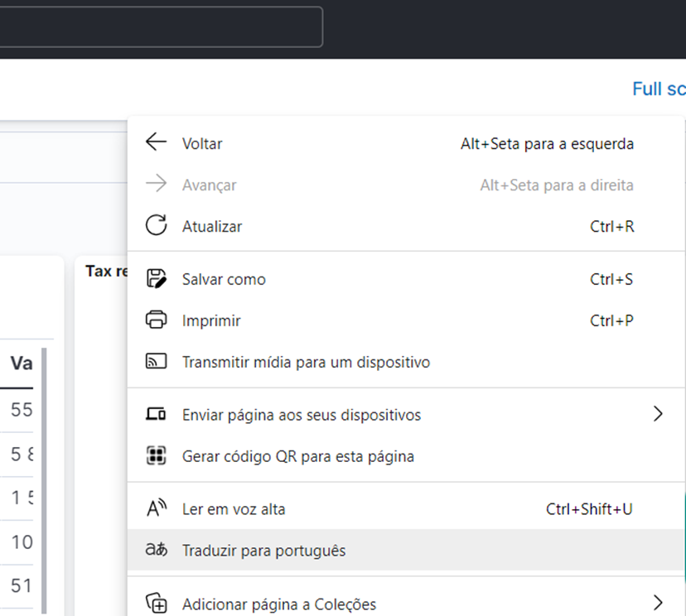
Task: Click the read aloud icon
Action: [157, 508]
